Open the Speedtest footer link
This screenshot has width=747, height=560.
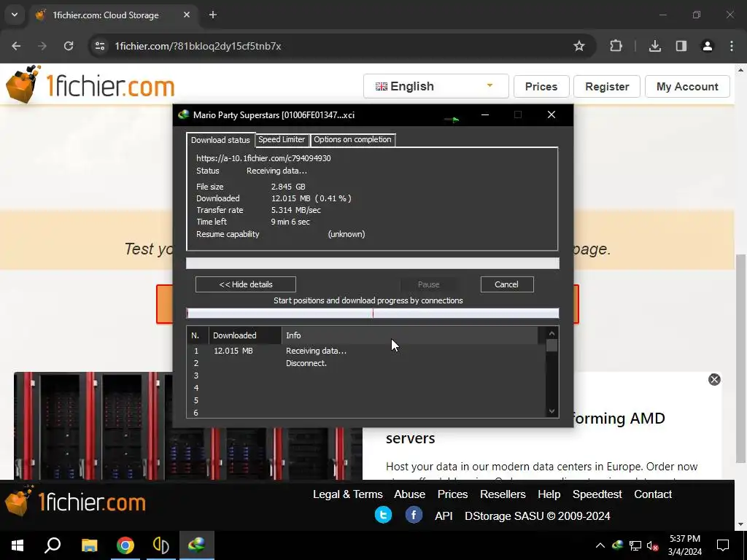(x=597, y=494)
